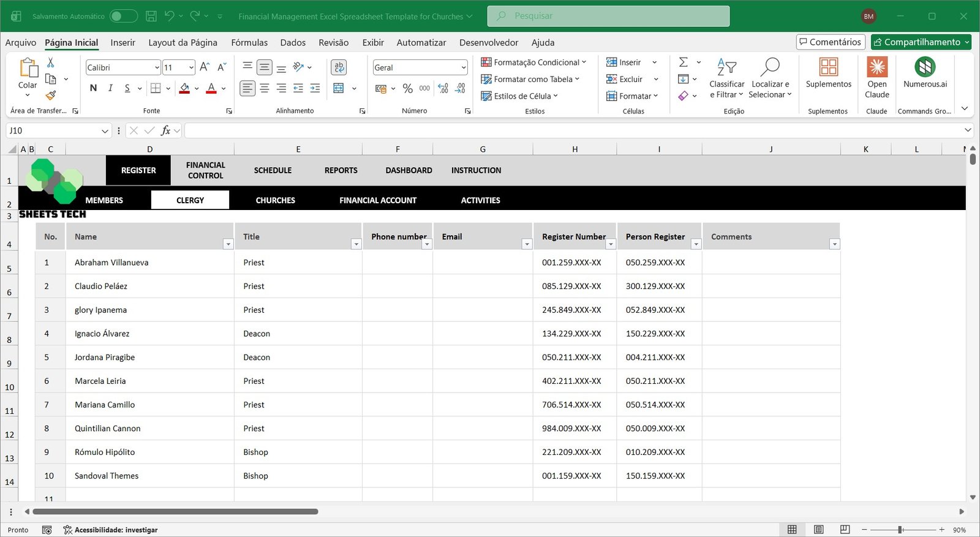Expand the font name Calibri dropdown
The image size is (980, 537).
coord(157,68)
